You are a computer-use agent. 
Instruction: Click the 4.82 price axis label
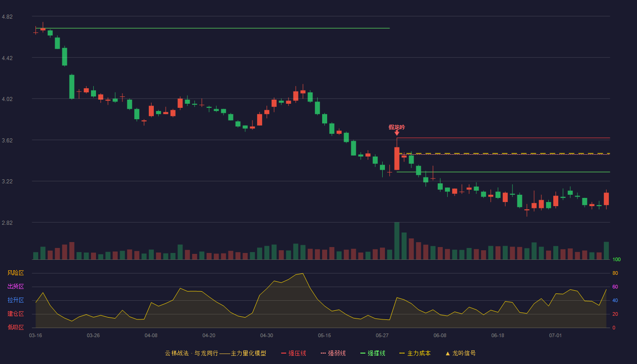(x=7, y=17)
